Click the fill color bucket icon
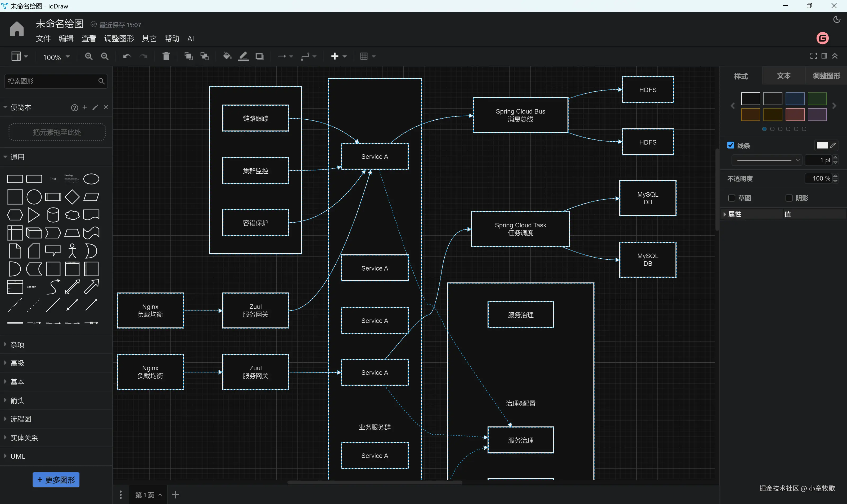 click(227, 56)
